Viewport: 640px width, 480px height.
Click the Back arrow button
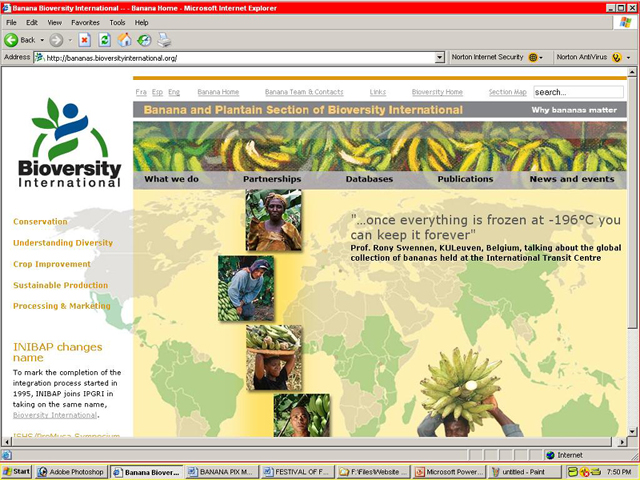coord(11,40)
